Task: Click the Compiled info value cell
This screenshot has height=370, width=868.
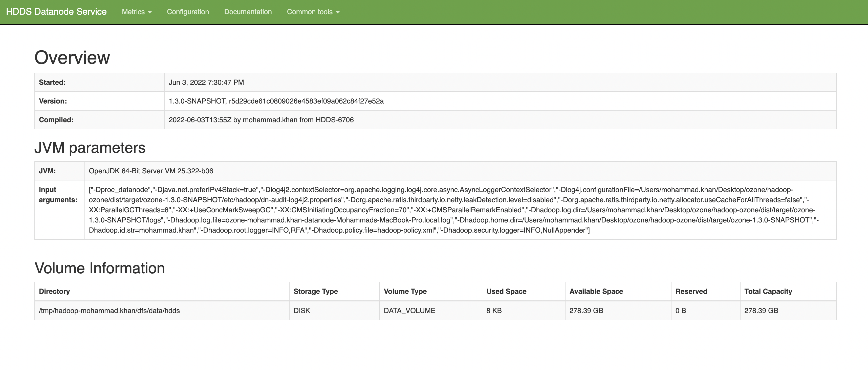Action: point(261,120)
